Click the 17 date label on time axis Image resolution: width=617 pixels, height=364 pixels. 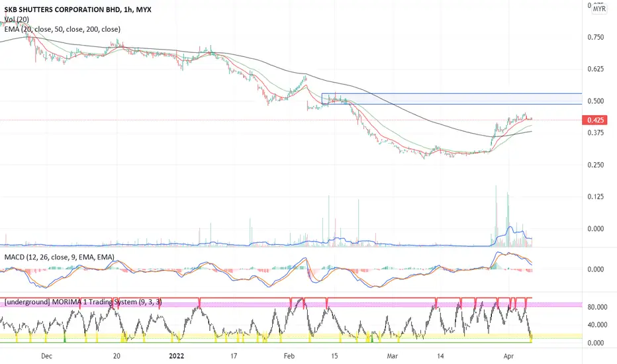point(234,356)
